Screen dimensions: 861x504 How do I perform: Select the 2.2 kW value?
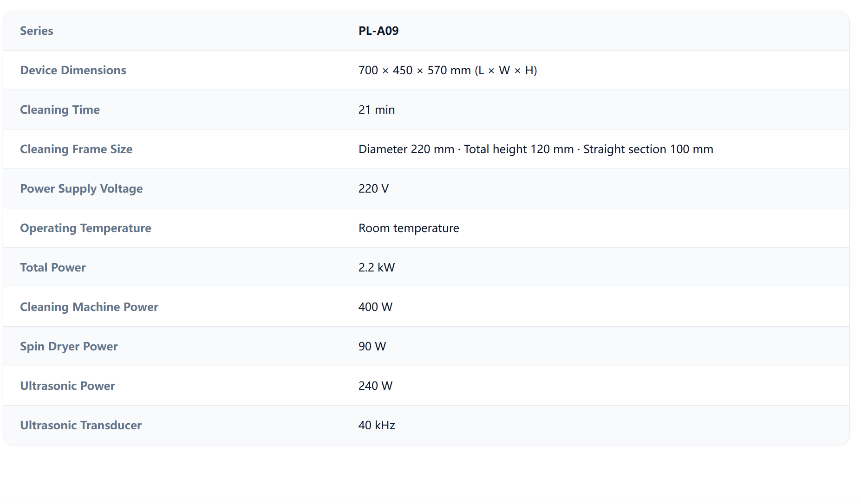(377, 267)
